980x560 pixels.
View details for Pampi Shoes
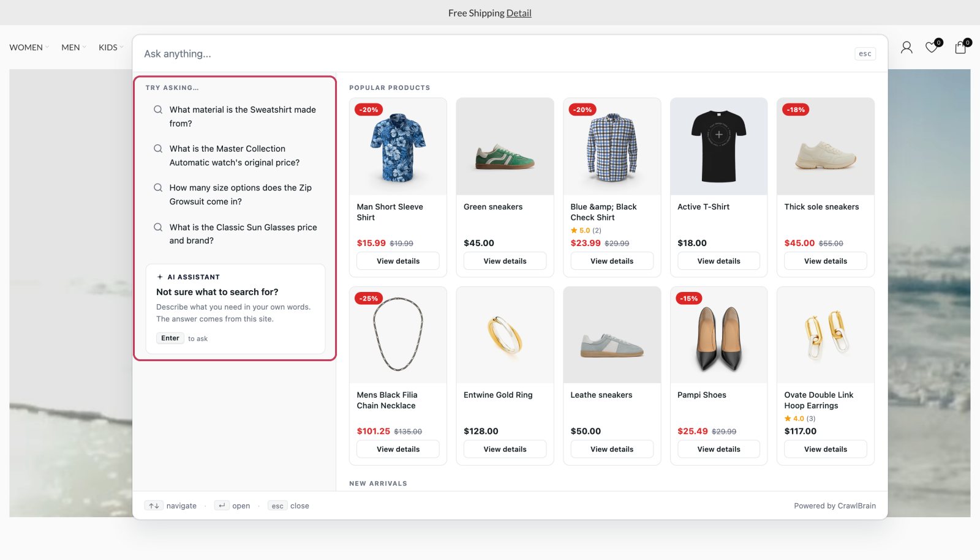pyautogui.click(x=719, y=449)
